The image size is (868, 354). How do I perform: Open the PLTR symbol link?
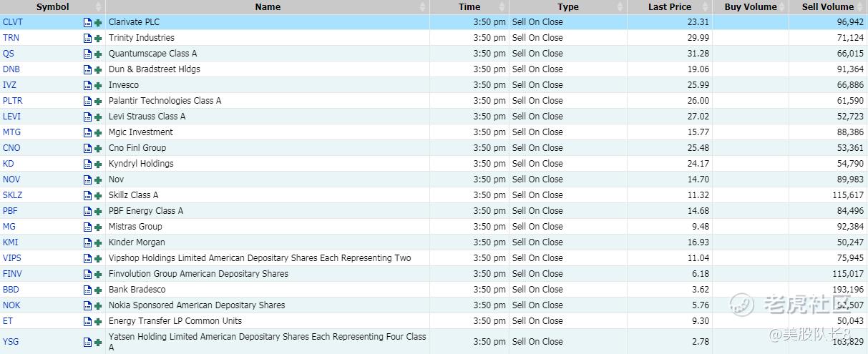coord(13,101)
